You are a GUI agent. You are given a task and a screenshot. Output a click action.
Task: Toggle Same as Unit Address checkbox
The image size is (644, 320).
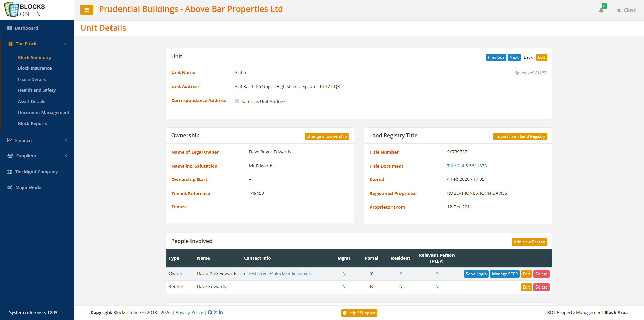(237, 101)
